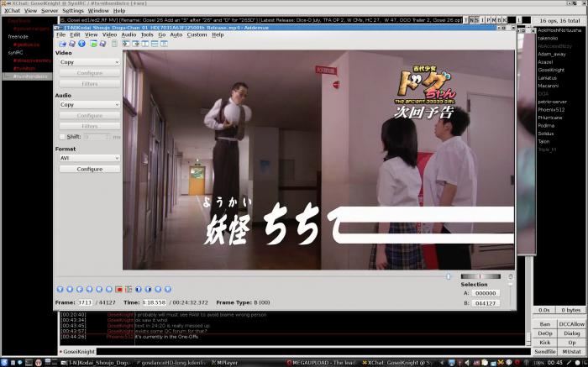Toggle XChat channel mode T button

pyautogui.click(x=466, y=20)
